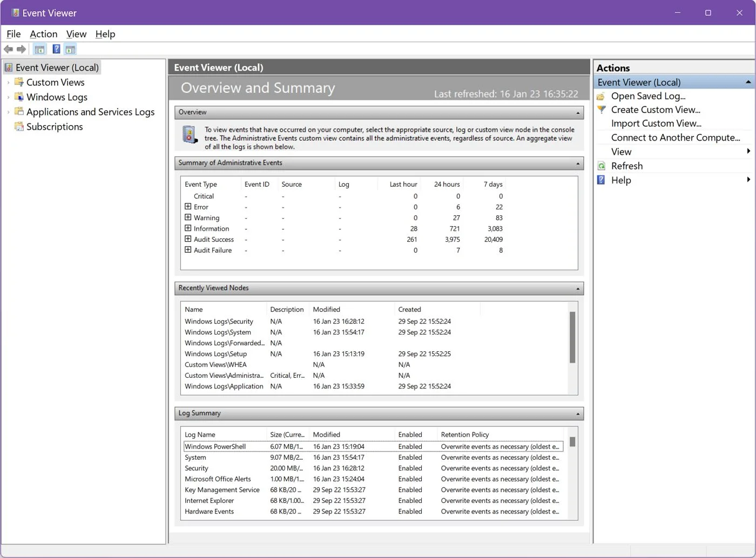Expand the Custom Views tree node

(x=8, y=83)
